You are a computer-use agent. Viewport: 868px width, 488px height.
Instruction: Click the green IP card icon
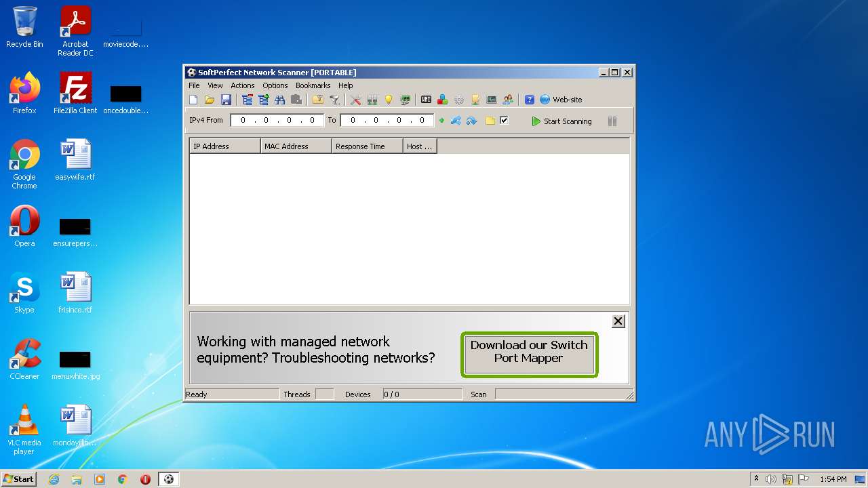click(406, 100)
